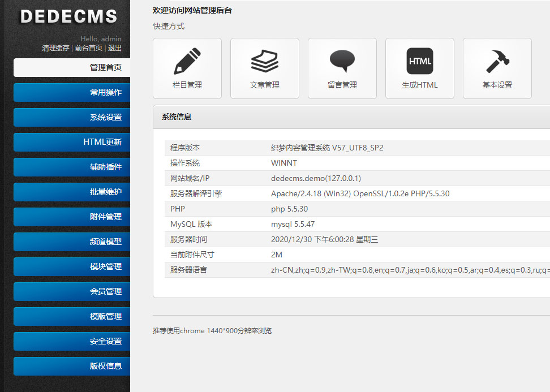Screen dimensions: 550x392
Task: Click the 服务器语言 row label
Action: tap(189, 270)
